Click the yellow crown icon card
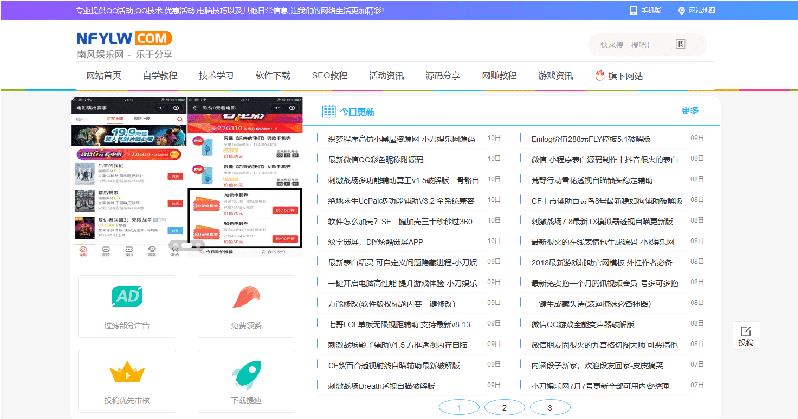Screen dimensions: 798x419 pyautogui.click(x=127, y=381)
